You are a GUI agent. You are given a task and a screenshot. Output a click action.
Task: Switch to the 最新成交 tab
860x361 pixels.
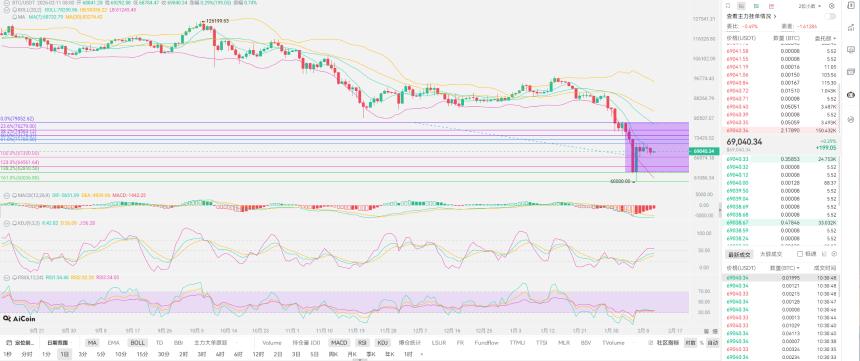pos(738,255)
